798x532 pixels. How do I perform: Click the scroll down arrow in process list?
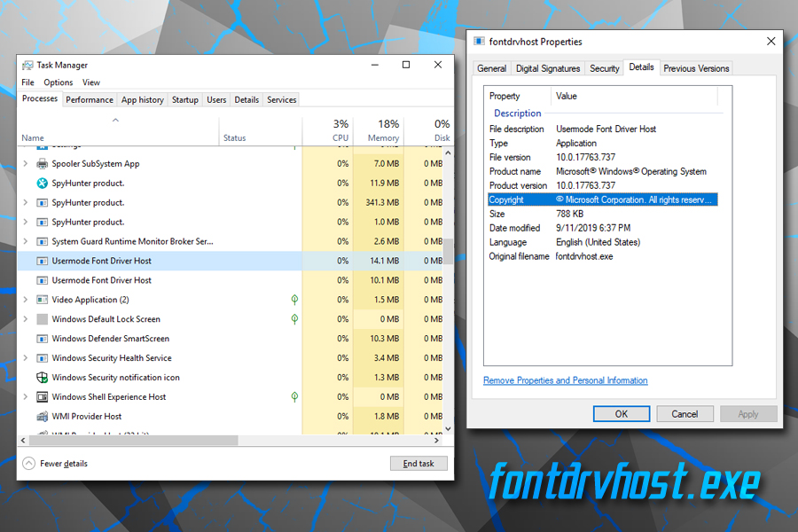(448, 428)
